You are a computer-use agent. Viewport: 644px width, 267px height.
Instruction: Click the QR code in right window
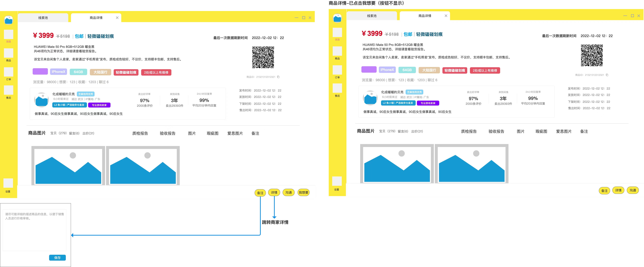(x=592, y=55)
